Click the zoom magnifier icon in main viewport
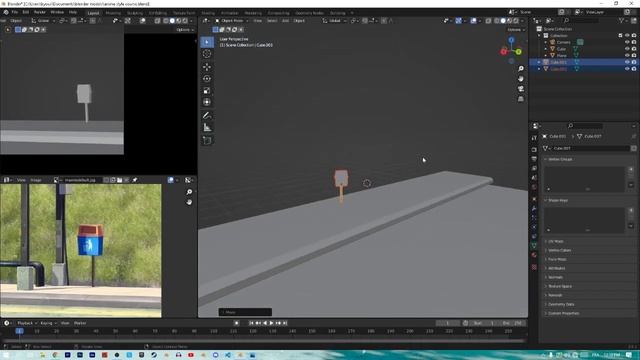This screenshot has height=360, width=640. (521, 69)
